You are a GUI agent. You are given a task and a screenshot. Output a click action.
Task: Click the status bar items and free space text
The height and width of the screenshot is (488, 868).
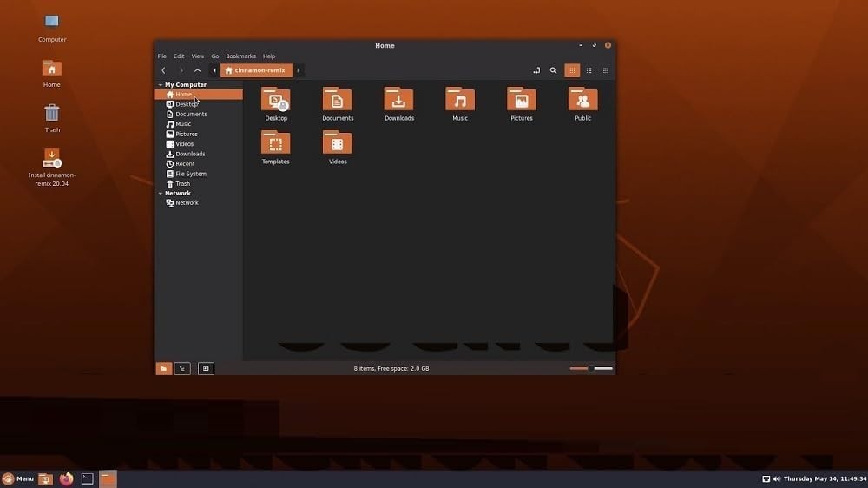tap(391, 368)
